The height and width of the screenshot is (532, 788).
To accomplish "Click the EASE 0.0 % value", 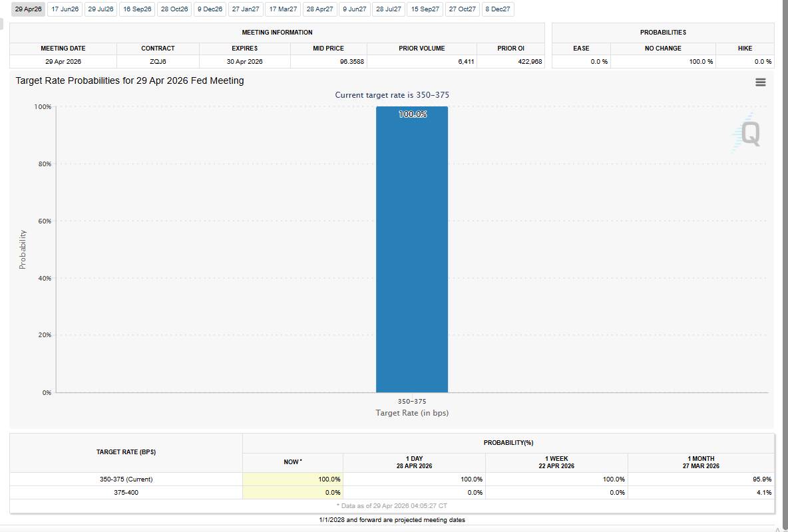I will [x=599, y=61].
